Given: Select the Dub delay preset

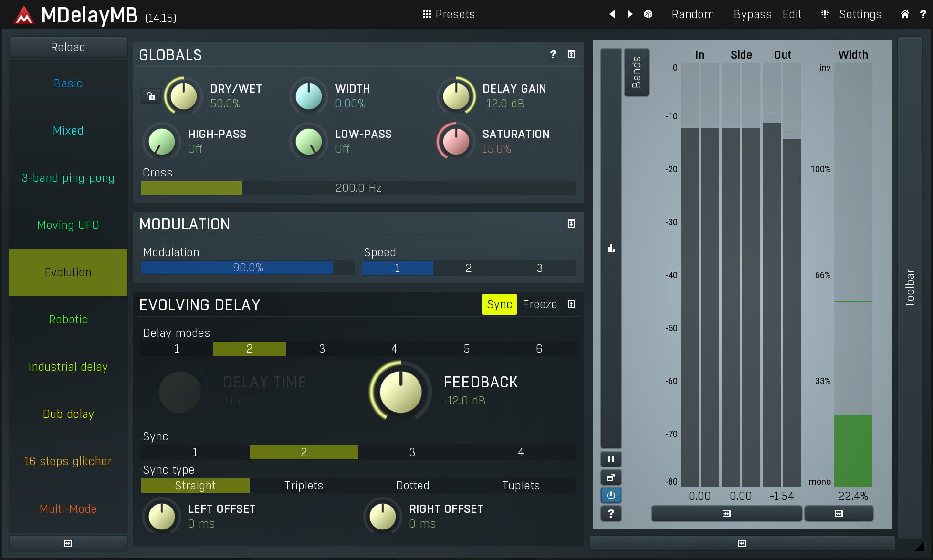Looking at the screenshot, I should pyautogui.click(x=68, y=414).
